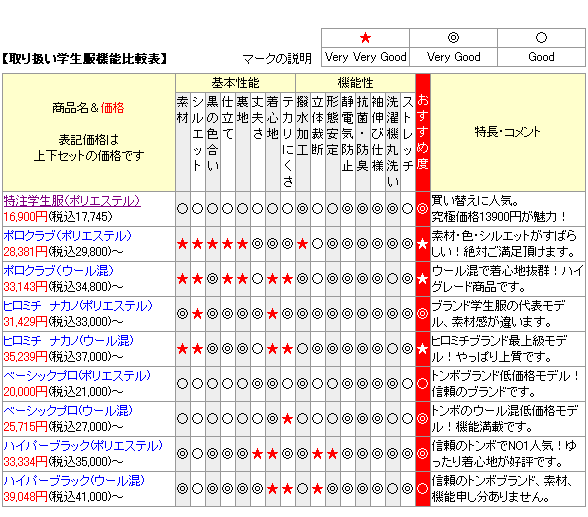Screen dimensions: 588x517
Task: Click the 31,429円 price text
Action: 26,322
